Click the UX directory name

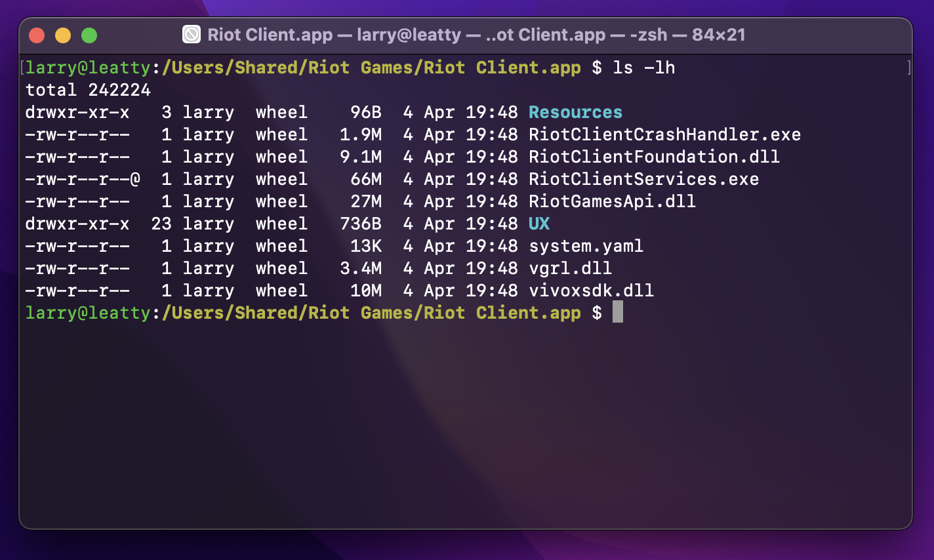tap(539, 224)
